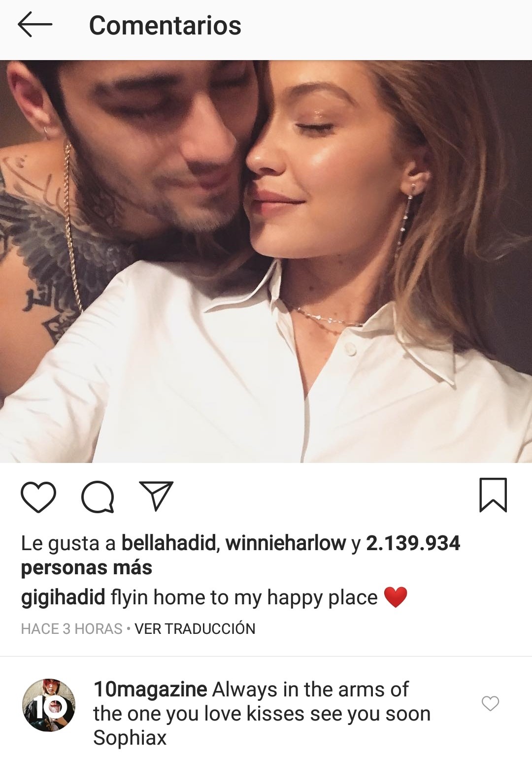Open the 10magazine username in the comment
Image resolution: width=532 pixels, height=757 pixels.
pyautogui.click(x=150, y=690)
